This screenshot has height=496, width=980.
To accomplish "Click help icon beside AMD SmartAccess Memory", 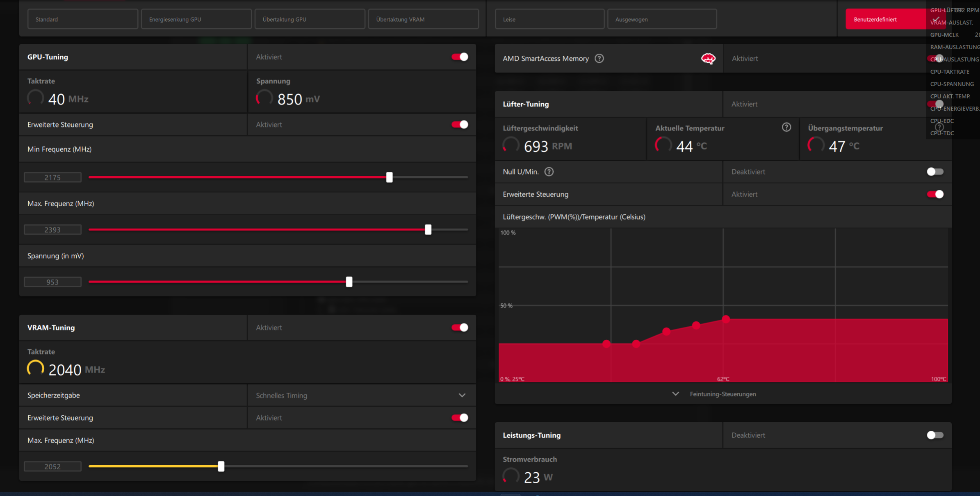I will pyautogui.click(x=599, y=59).
